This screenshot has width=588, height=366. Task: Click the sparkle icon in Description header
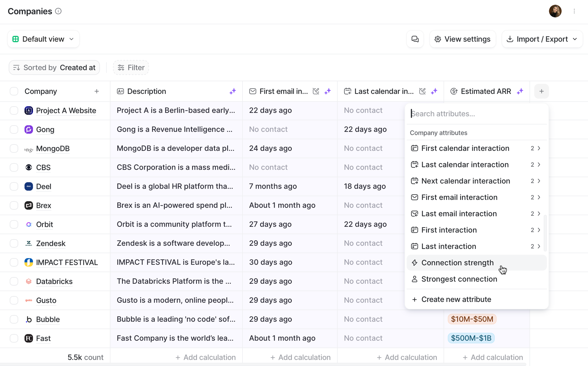[232, 91]
